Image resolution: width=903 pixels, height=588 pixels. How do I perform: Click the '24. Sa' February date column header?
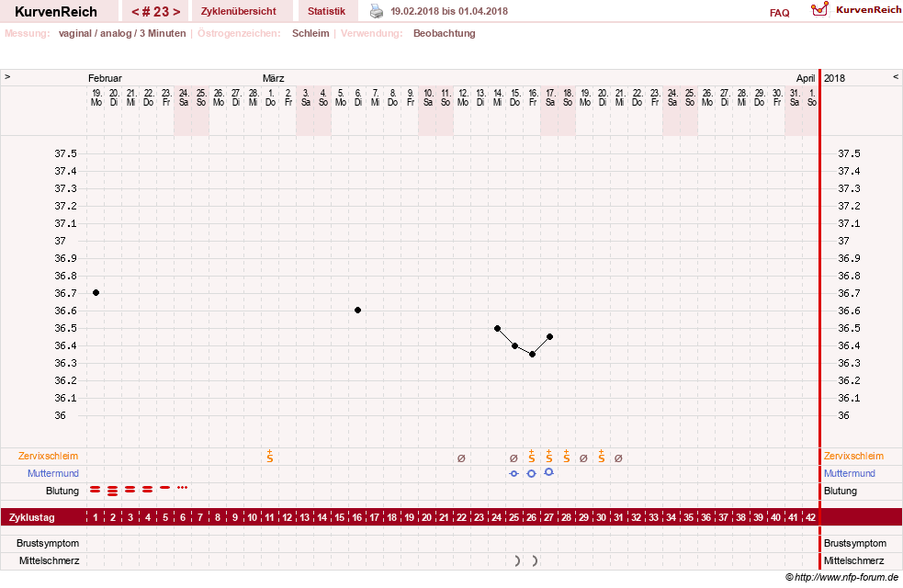(184, 97)
